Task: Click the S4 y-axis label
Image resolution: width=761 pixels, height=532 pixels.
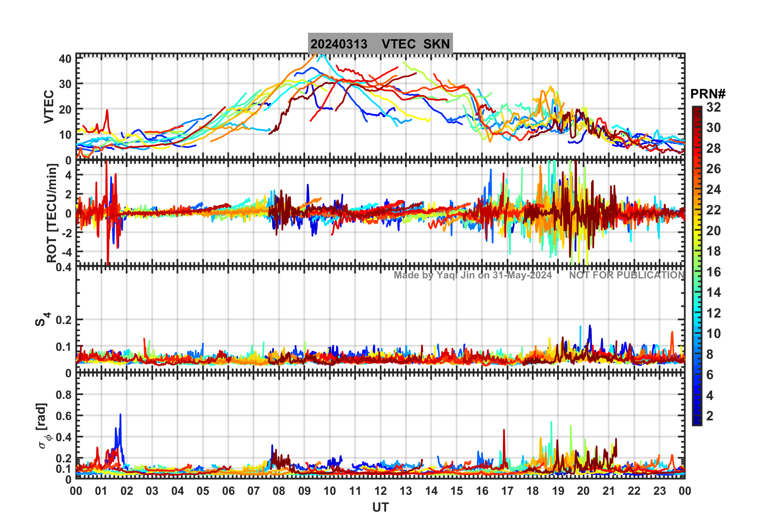Action: point(42,319)
